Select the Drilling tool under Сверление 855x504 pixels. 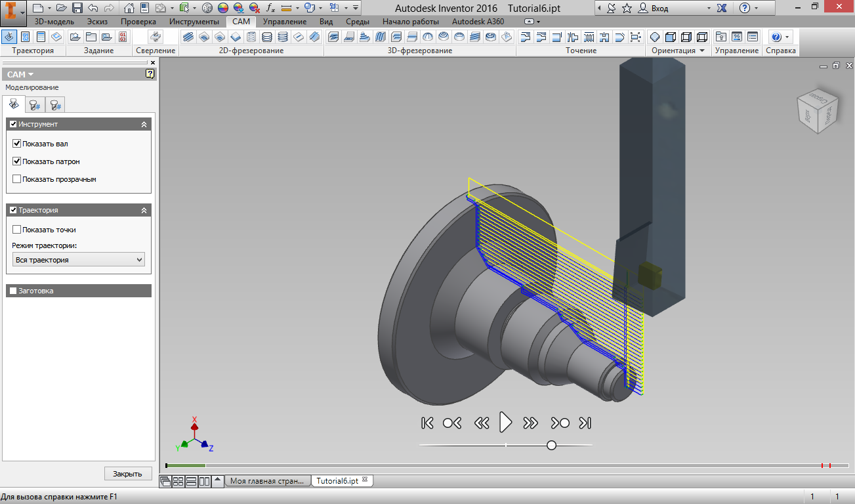click(x=156, y=37)
